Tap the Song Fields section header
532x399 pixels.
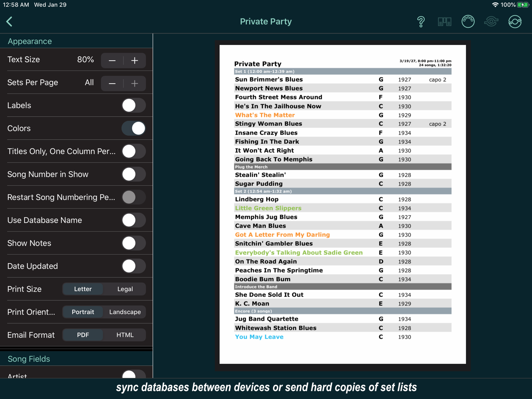29,359
